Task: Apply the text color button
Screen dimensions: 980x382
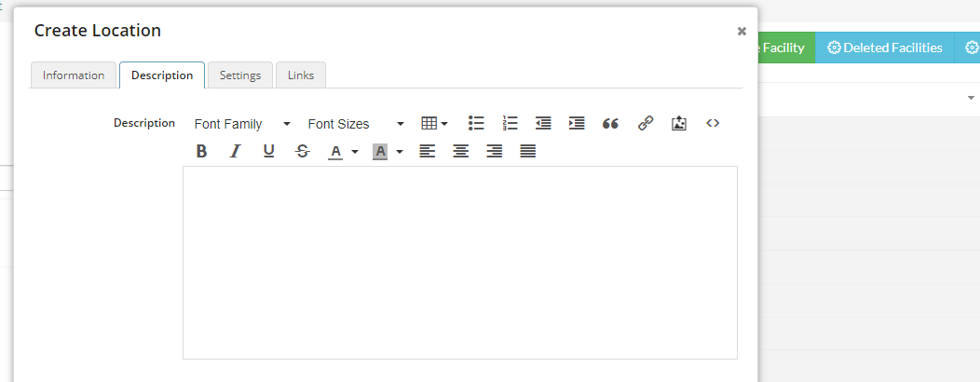Action: click(x=335, y=151)
